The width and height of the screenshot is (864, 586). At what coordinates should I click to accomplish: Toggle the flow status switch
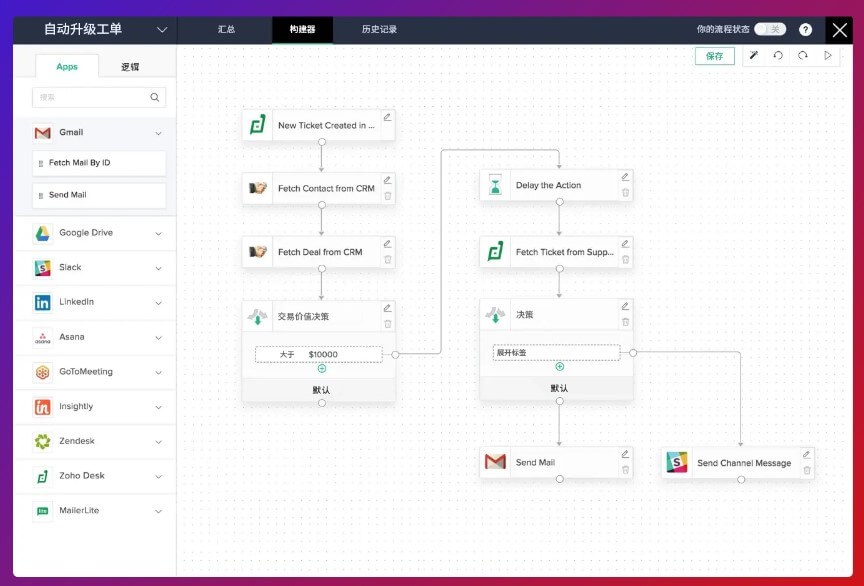click(x=770, y=29)
